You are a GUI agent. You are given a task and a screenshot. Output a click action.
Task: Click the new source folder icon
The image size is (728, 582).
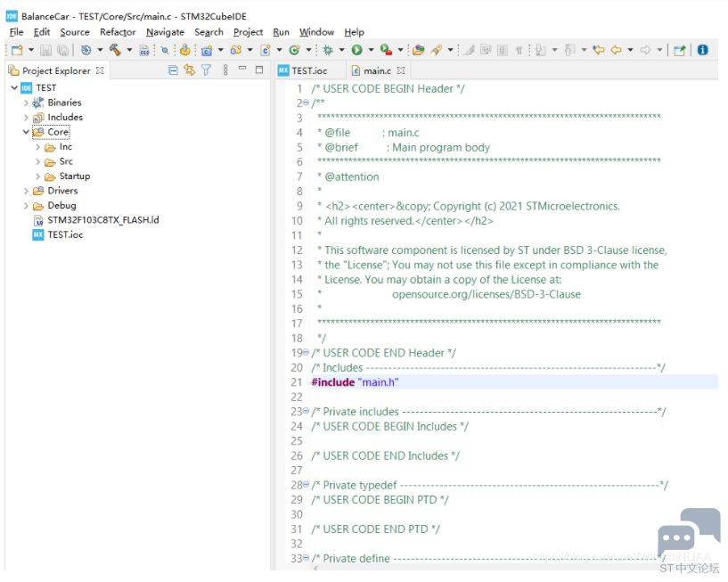(x=236, y=50)
